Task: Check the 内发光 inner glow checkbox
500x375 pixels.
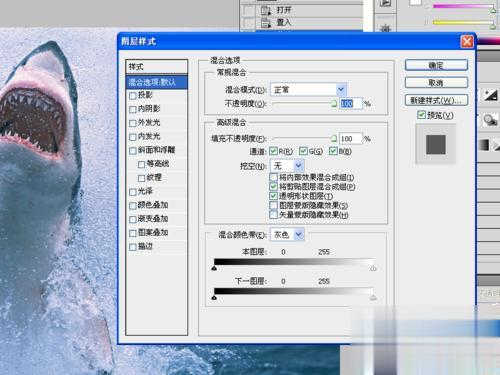Action: click(x=133, y=137)
